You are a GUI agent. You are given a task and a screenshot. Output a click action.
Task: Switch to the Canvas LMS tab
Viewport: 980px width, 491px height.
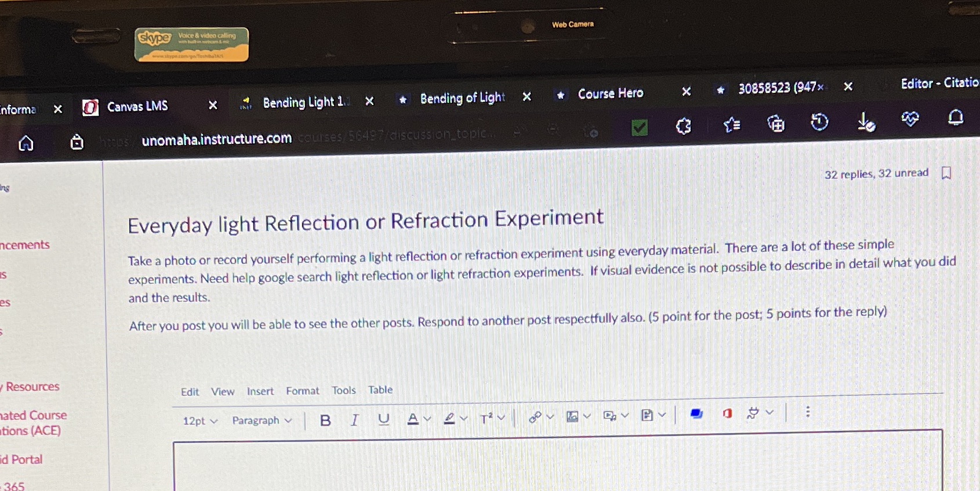pyautogui.click(x=138, y=106)
